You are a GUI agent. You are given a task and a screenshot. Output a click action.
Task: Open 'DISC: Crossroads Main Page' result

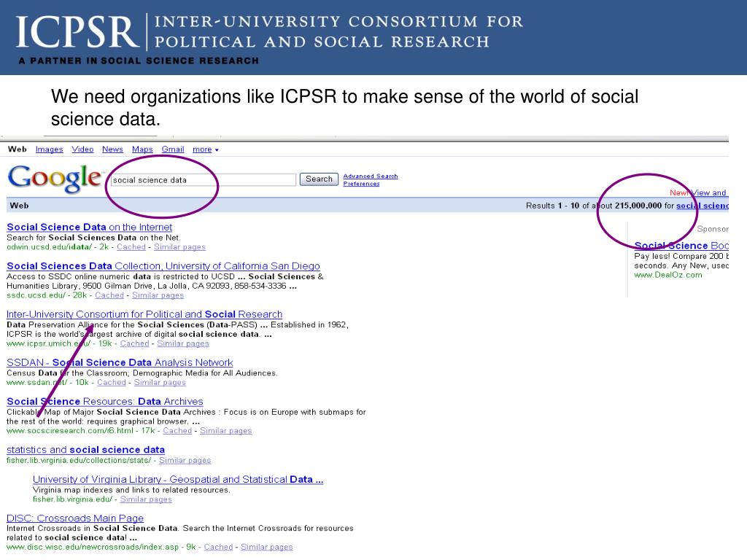tap(75, 518)
